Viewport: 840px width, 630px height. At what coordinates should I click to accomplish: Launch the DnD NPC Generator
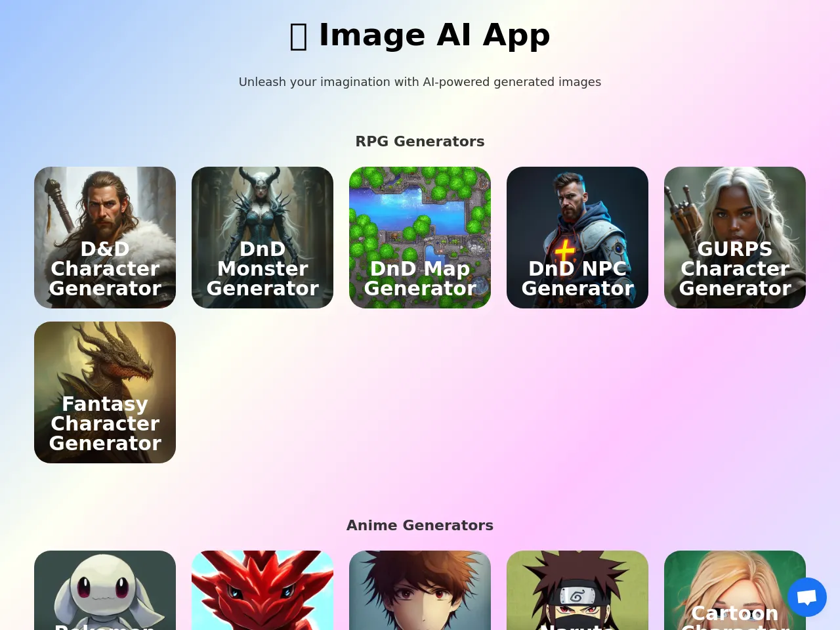[x=577, y=238]
